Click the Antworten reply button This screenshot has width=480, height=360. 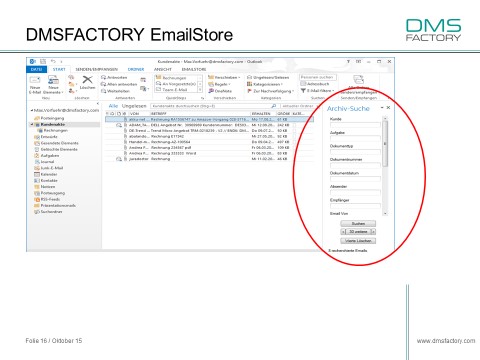[114, 77]
